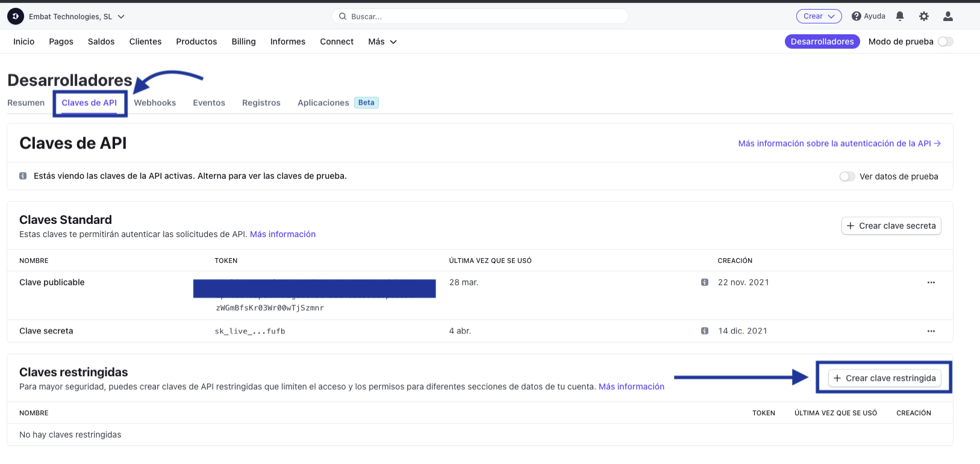Enable the Ver datos de prueba toggle
The width and height of the screenshot is (980, 464).
click(847, 176)
